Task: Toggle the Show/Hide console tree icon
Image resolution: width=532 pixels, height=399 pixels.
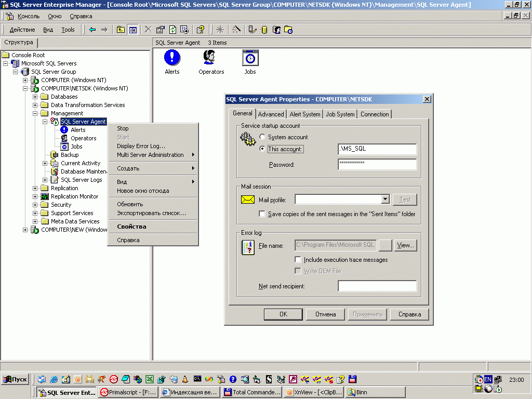Action: pos(132,30)
